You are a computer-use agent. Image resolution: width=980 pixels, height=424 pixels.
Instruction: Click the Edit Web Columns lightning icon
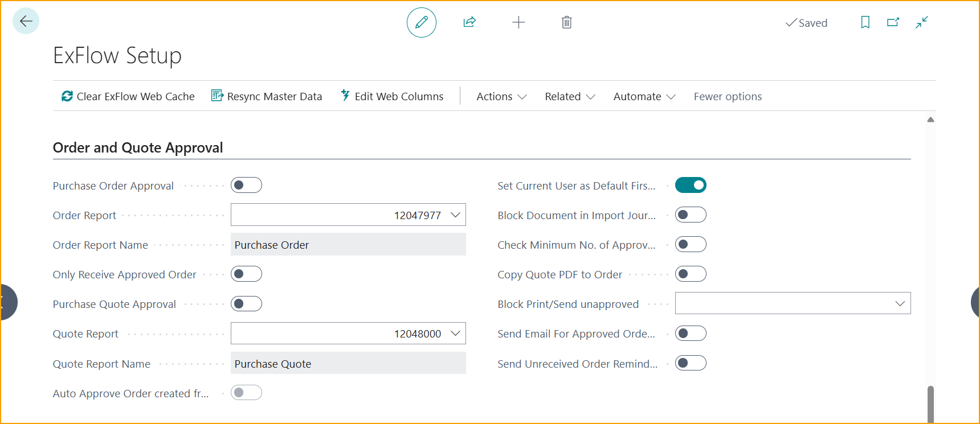pos(345,96)
